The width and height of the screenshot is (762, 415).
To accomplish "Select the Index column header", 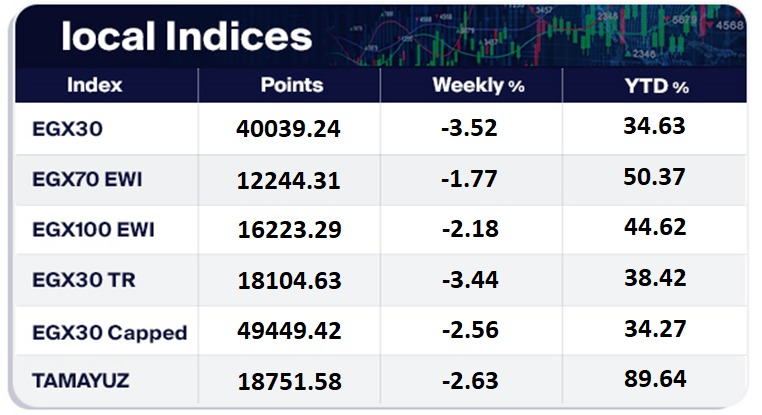I will coord(93,85).
